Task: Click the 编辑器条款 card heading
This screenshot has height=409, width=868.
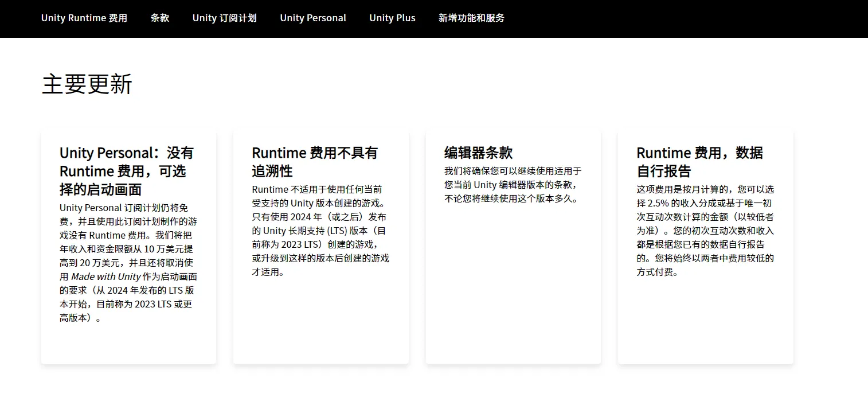Action: [x=478, y=153]
